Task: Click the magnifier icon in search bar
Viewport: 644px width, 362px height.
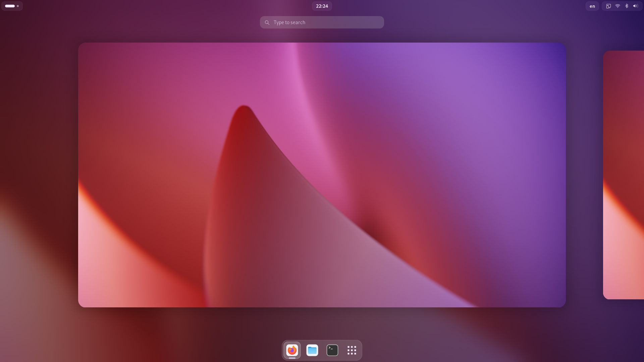Action: [267, 22]
